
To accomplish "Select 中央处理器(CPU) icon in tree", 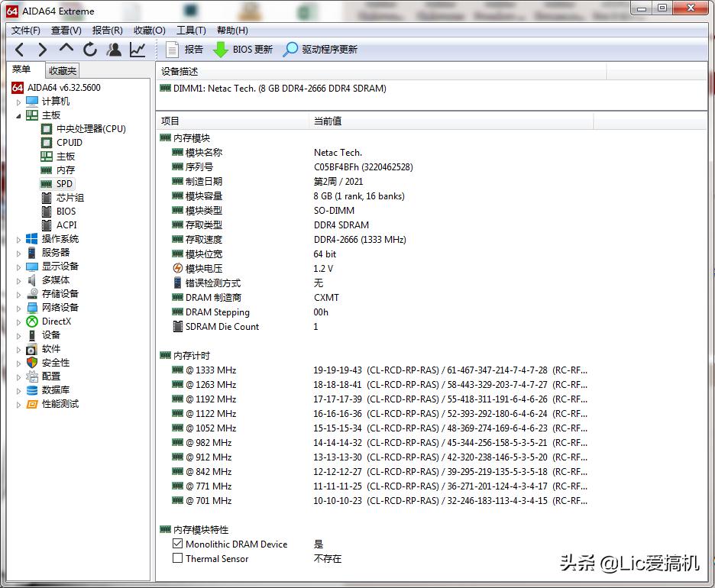I will pos(47,129).
